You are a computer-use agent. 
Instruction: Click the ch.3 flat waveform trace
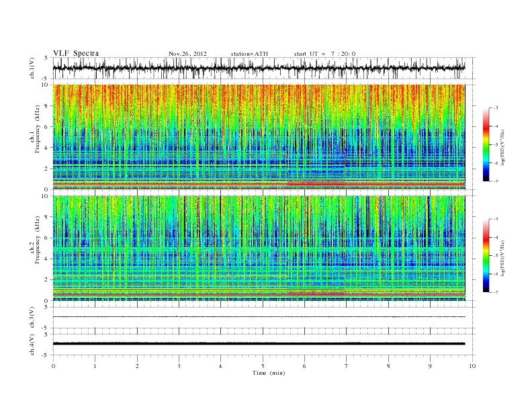(x=259, y=317)
